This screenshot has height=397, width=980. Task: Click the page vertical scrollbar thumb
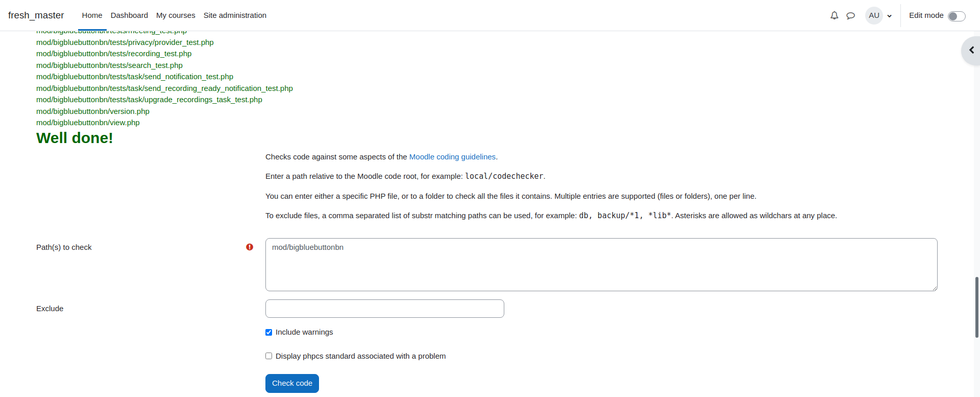(977, 307)
